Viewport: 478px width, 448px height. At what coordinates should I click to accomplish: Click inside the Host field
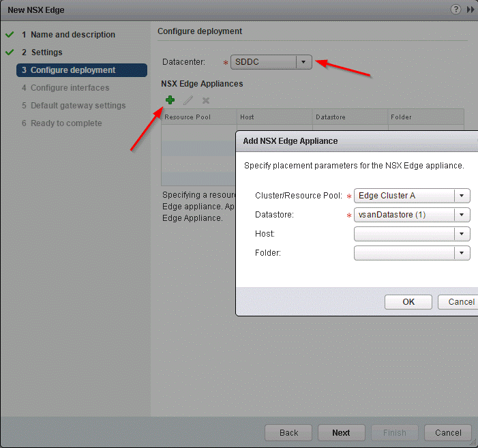coord(404,234)
